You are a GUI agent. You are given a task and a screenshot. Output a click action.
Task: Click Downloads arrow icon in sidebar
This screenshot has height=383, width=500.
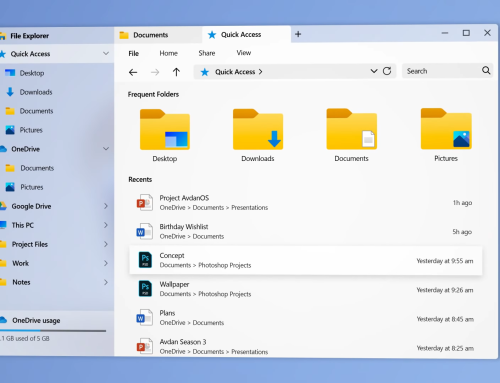[10, 92]
